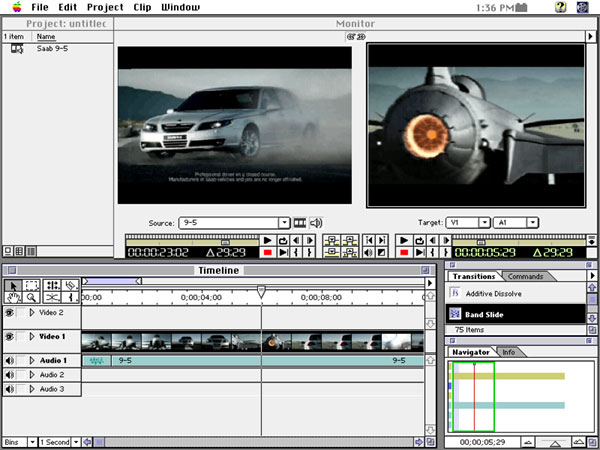Viewport: 600px width, 450px height.
Task: Mute the Audio 1 track speaker
Action: point(10,360)
